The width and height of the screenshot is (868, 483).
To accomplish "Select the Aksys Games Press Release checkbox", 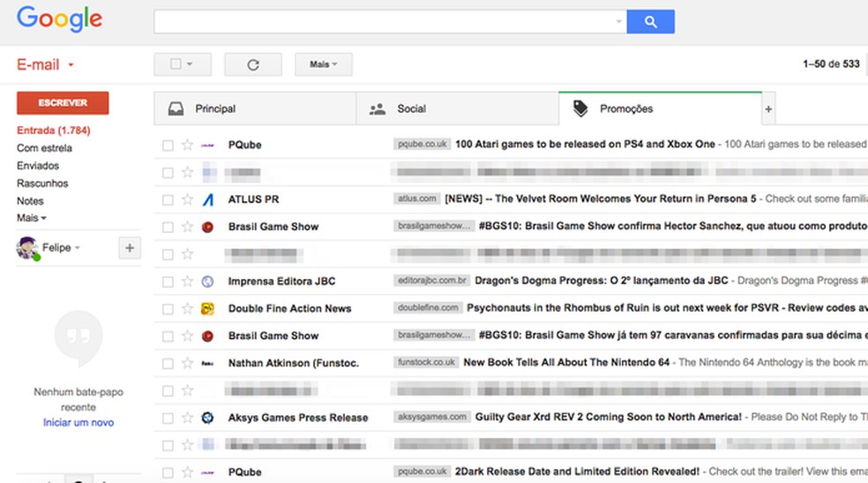I will coord(168,419).
